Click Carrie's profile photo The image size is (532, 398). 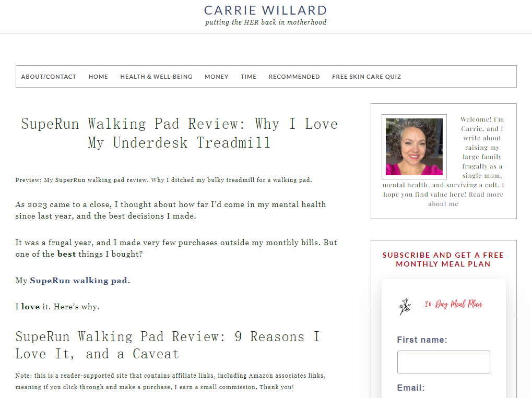click(x=414, y=147)
